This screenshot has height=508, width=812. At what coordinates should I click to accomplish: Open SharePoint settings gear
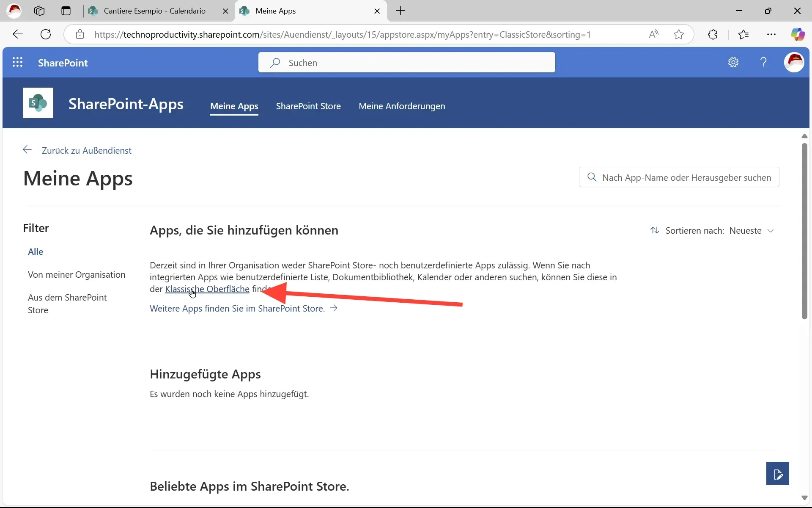733,63
